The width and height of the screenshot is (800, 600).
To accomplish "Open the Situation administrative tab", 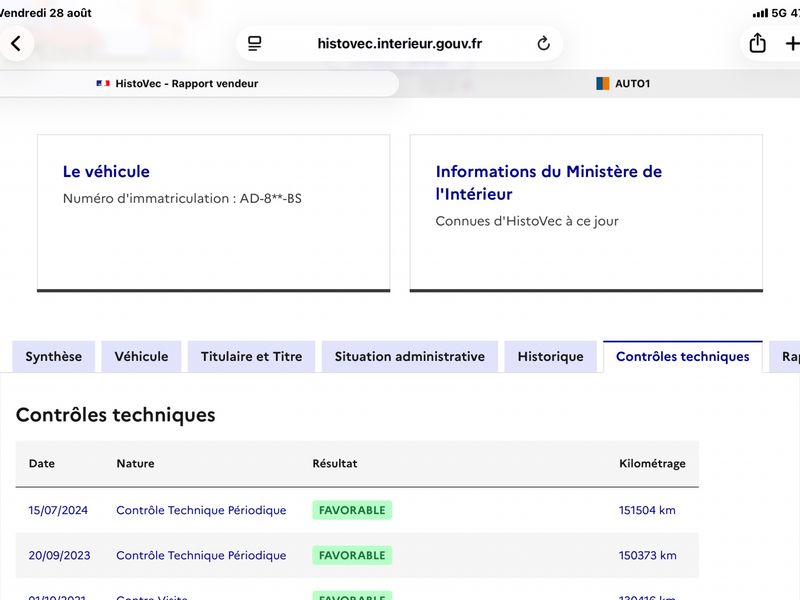I will (x=410, y=357).
